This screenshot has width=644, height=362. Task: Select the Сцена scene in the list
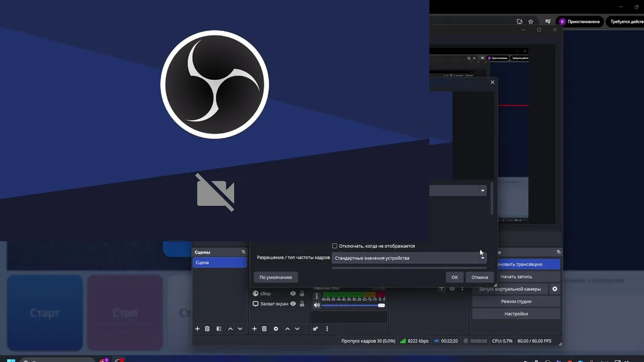[x=220, y=262]
